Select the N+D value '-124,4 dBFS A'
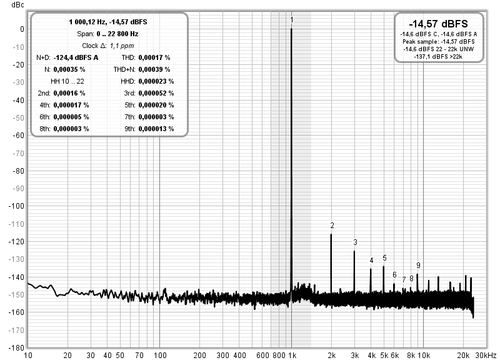 click(76, 58)
